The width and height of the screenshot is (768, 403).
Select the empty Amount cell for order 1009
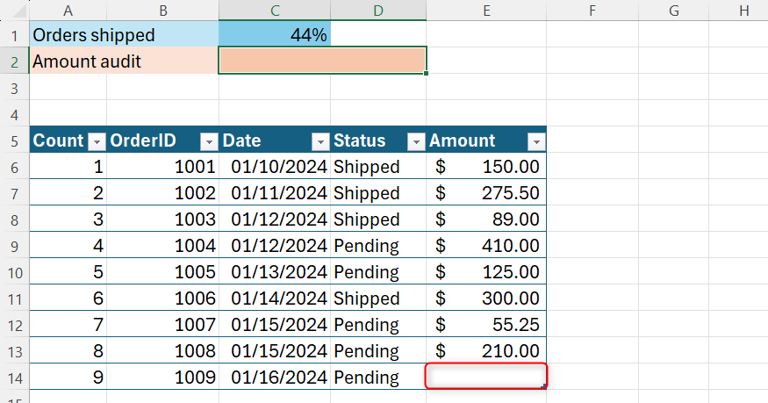(486, 377)
